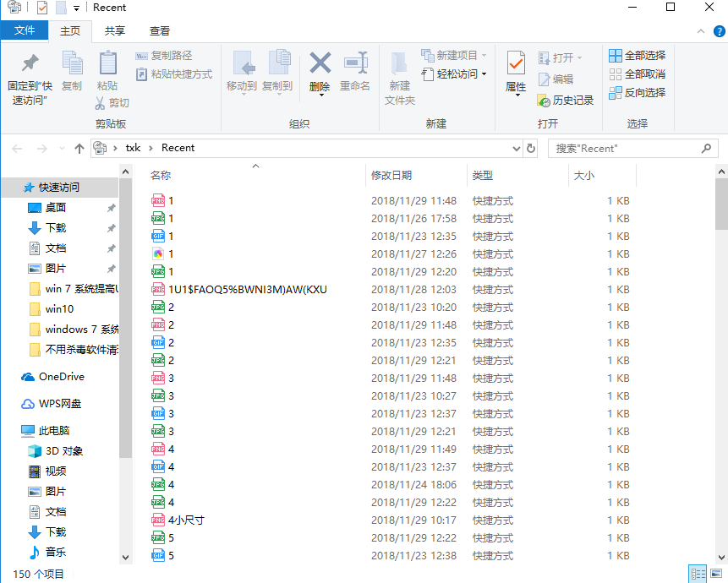Click the Search Recent input box
Image resolution: width=728 pixels, height=583 pixels.
tap(626, 148)
